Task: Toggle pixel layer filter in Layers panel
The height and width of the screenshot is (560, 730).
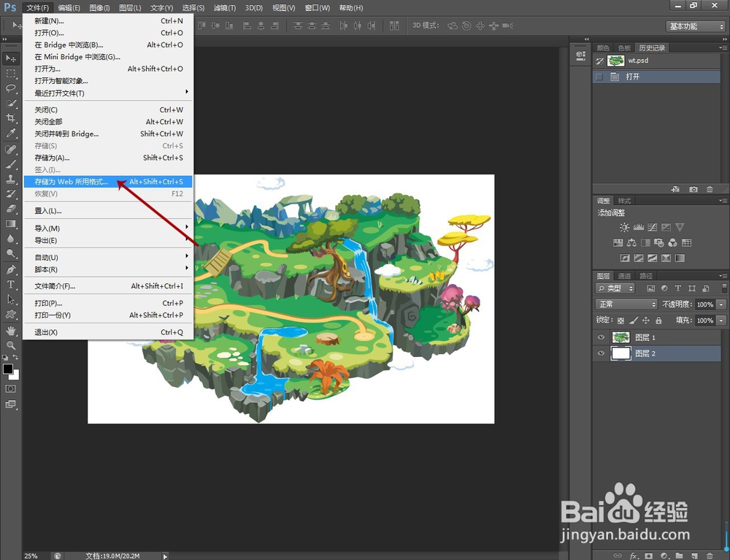Action: coord(651,288)
